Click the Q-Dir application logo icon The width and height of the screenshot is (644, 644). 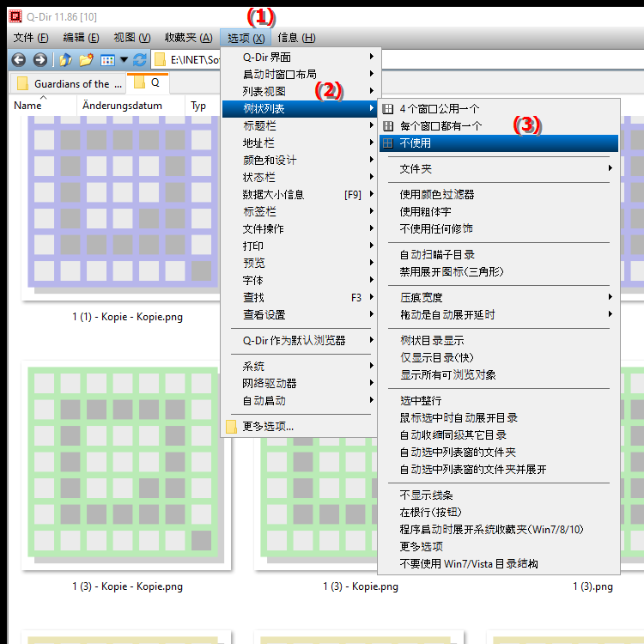15,16
